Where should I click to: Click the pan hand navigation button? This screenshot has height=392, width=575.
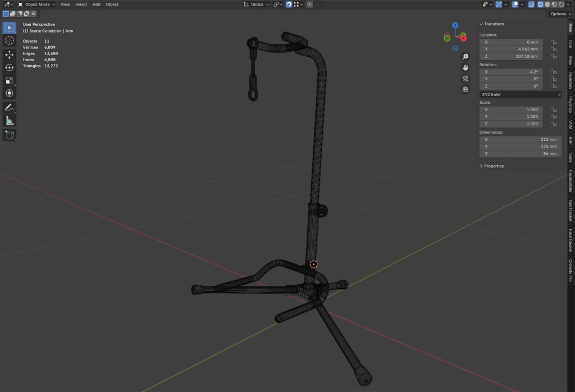point(466,67)
